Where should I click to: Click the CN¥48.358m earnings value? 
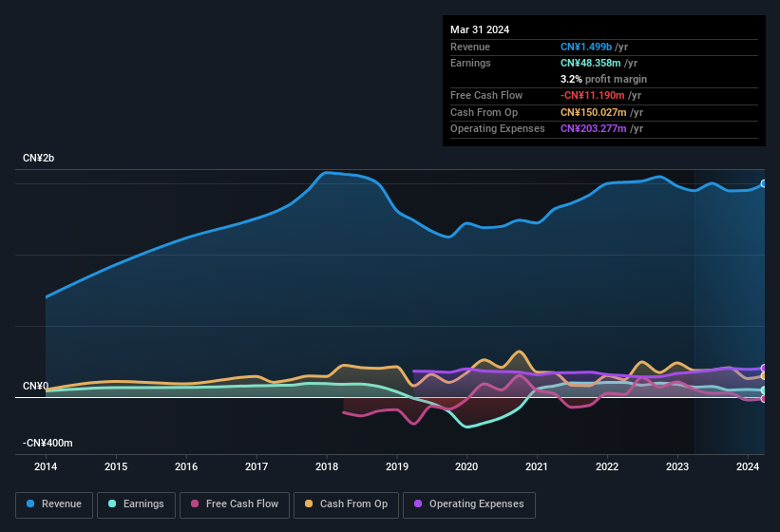(591, 63)
